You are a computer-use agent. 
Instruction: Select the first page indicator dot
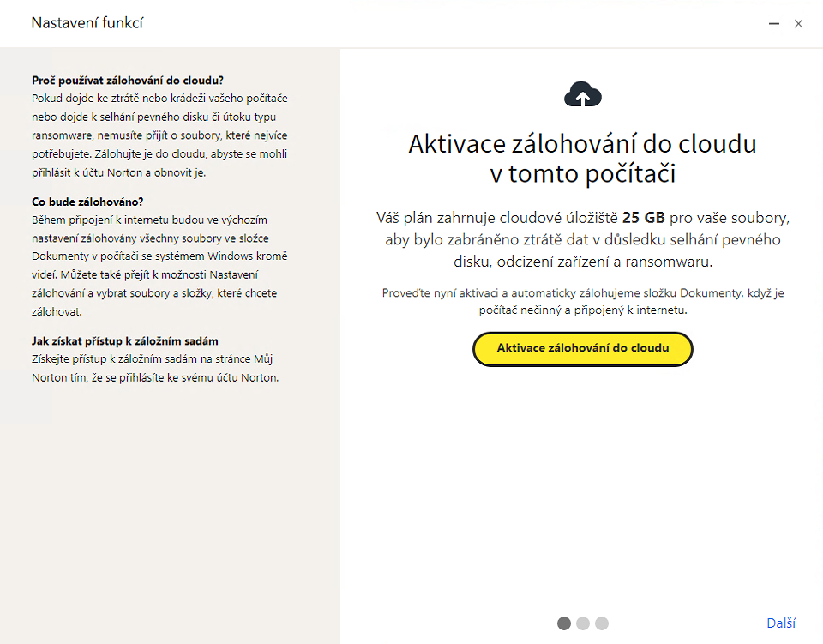tap(564, 623)
